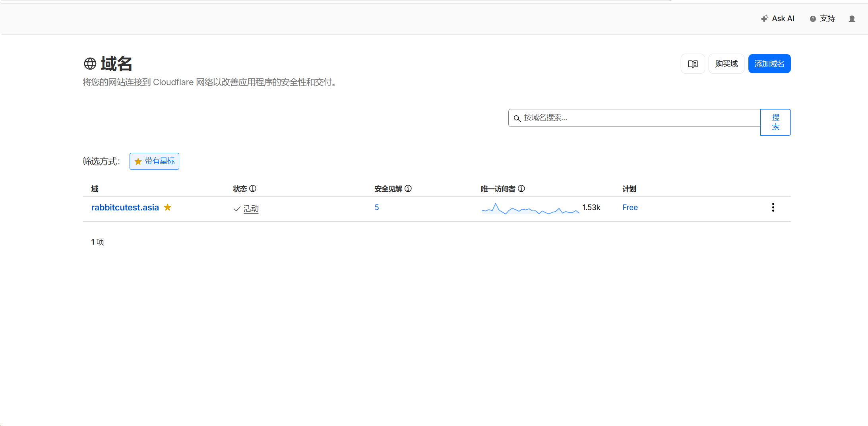Screen dimensions: 868x426
Task: Click the globe icon beside 域名 heading
Action: [90, 64]
